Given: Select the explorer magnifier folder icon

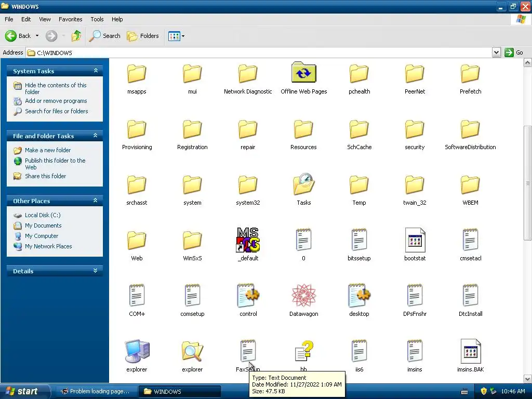Looking at the screenshot, I should tap(192, 351).
